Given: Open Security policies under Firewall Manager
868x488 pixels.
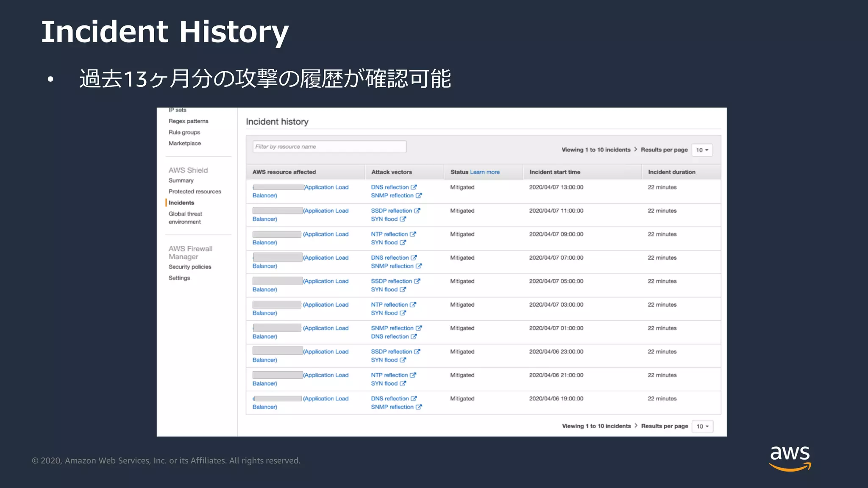Looking at the screenshot, I should coord(190,267).
